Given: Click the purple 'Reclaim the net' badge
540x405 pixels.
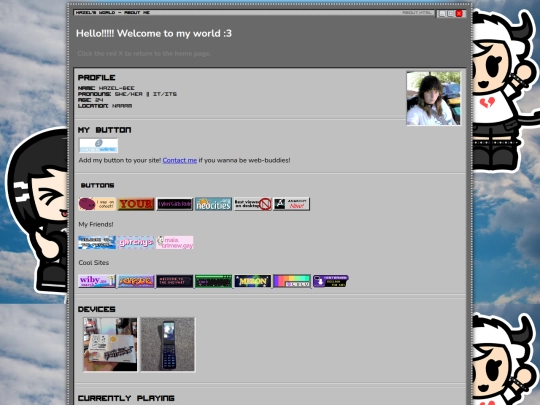Looking at the screenshot, I should click(331, 281).
